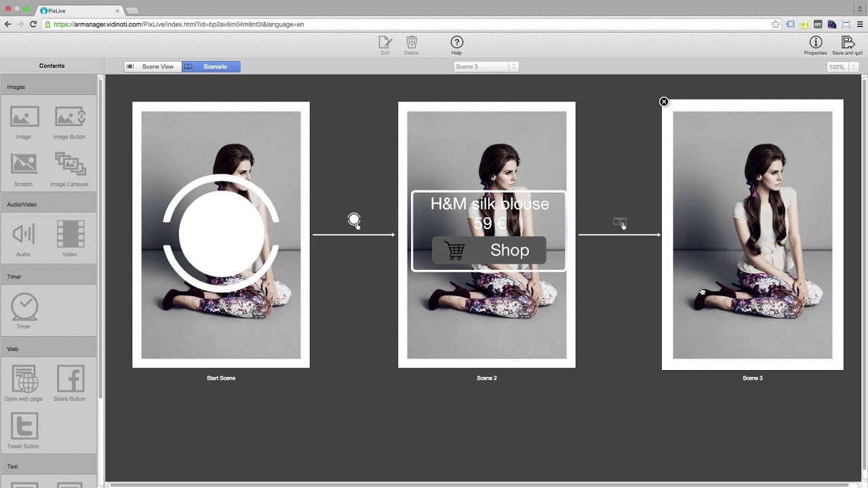Click the purple extension icon
Screen dimensions: 868x488
[832, 24]
